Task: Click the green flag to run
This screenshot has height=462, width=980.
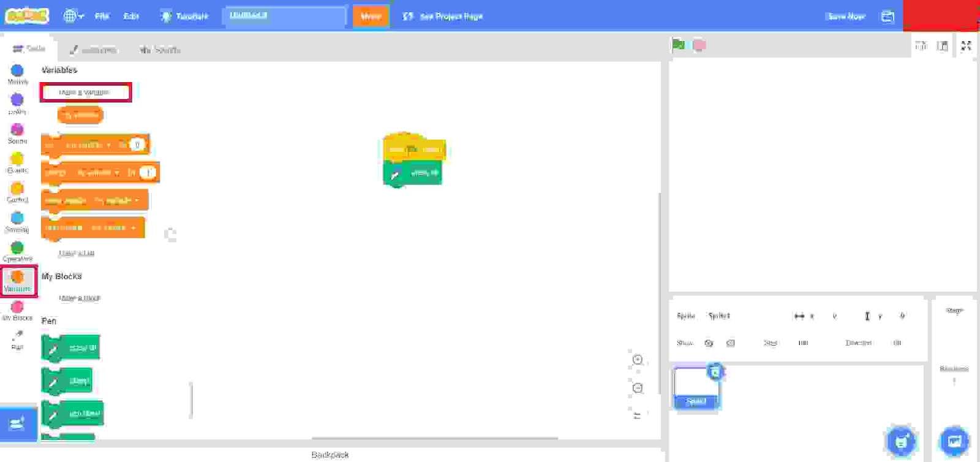Action: tap(679, 44)
